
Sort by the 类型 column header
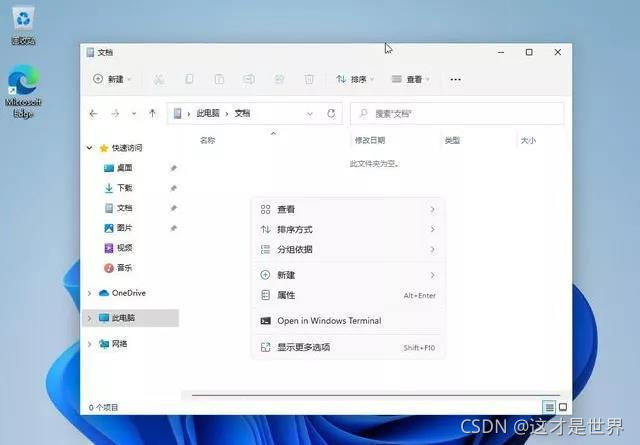pyautogui.click(x=452, y=140)
